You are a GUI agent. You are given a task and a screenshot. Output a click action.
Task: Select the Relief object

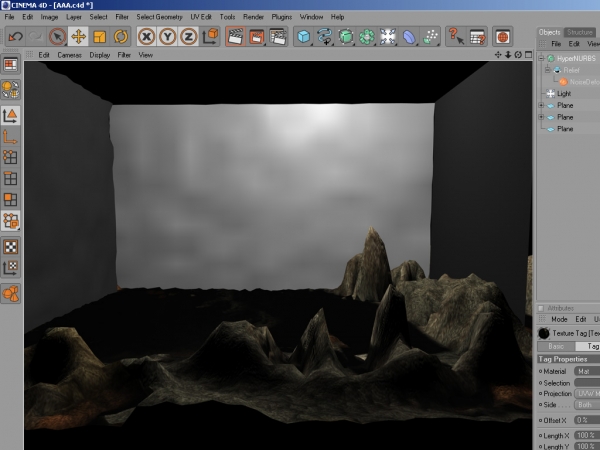point(571,70)
